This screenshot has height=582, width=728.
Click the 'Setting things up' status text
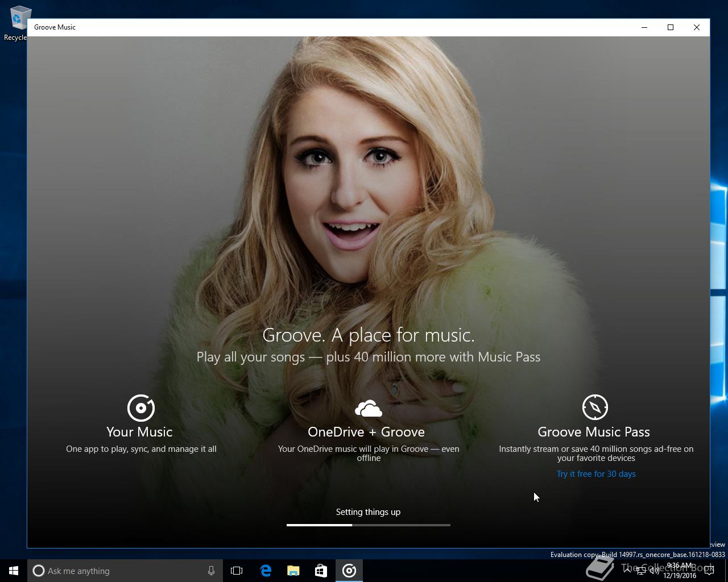coord(368,512)
